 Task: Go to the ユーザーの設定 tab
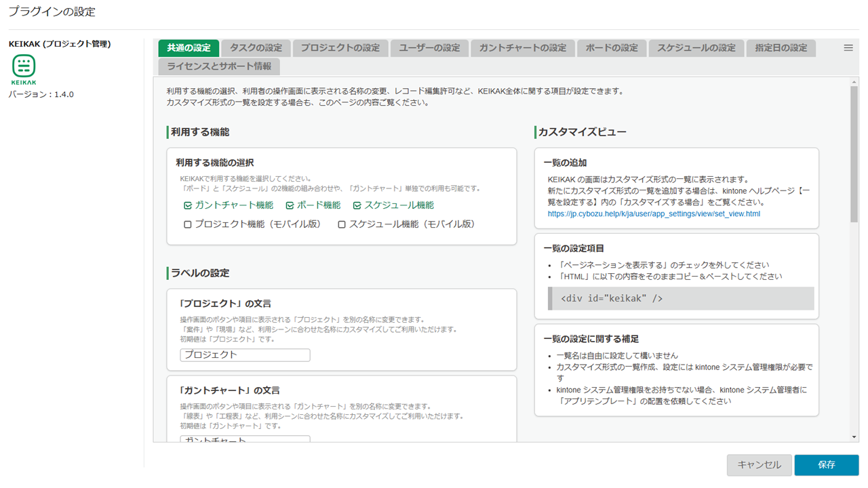429,48
